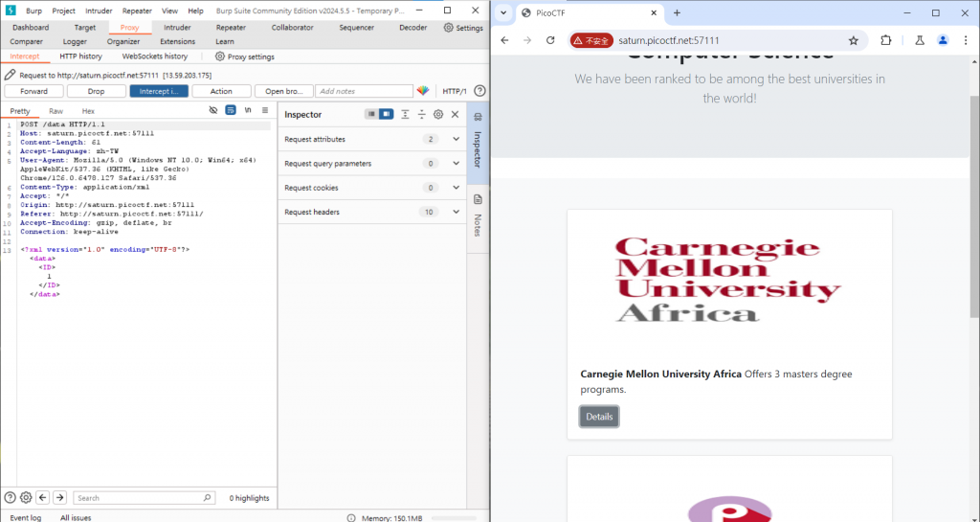This screenshot has height=522, width=980.
Task: Switch Inspector to stacked layout view
Action: [371, 114]
